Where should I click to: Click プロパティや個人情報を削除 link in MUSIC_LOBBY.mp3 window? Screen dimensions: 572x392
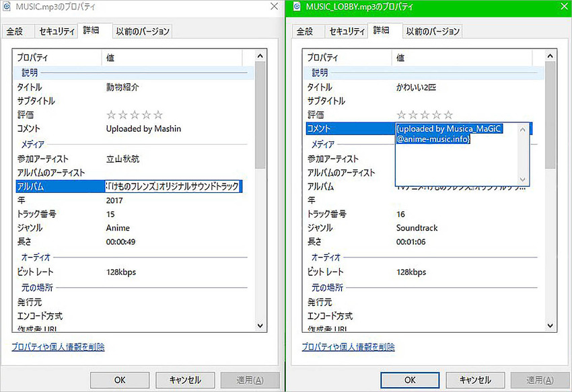(x=349, y=346)
